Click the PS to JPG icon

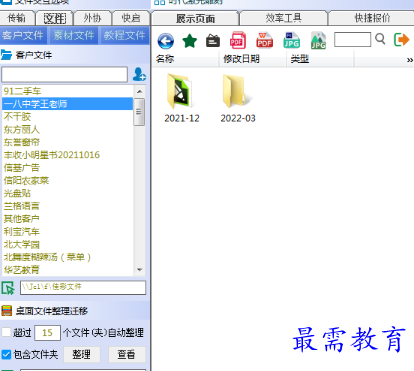[x=292, y=40]
